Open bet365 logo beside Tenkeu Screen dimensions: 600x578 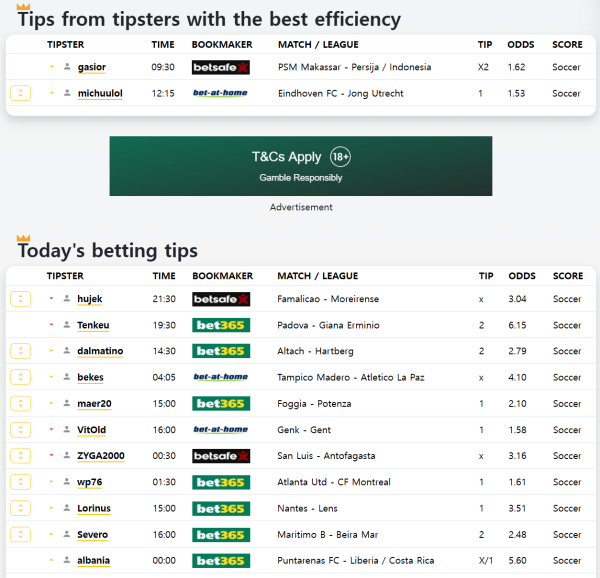[x=220, y=325]
